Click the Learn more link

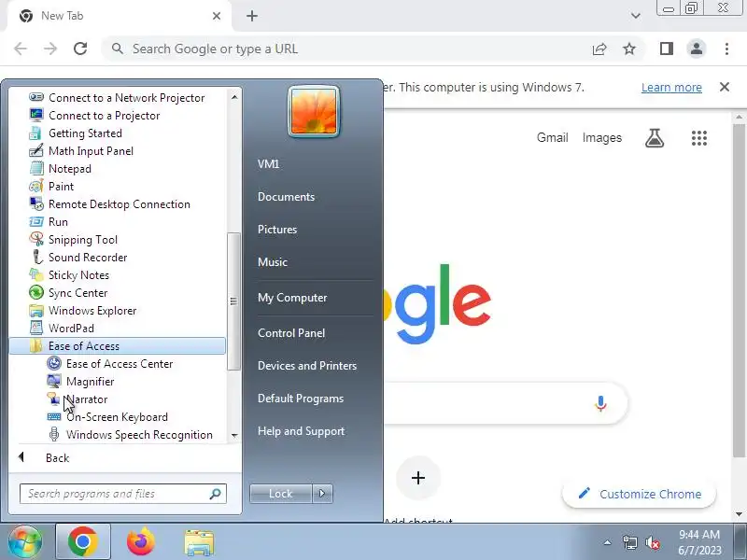coord(671,88)
